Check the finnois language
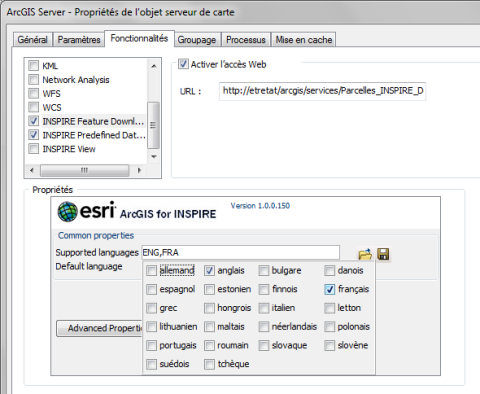The height and width of the screenshot is (394, 480). (x=264, y=289)
